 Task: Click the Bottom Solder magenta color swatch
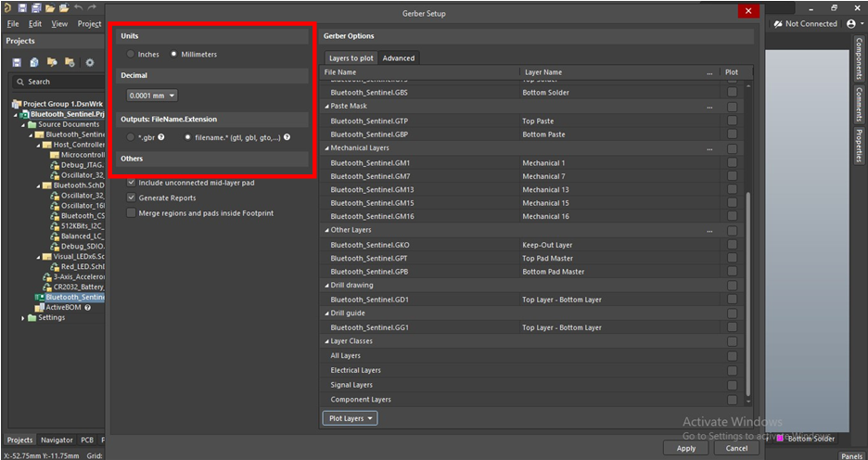pyautogui.click(x=781, y=438)
